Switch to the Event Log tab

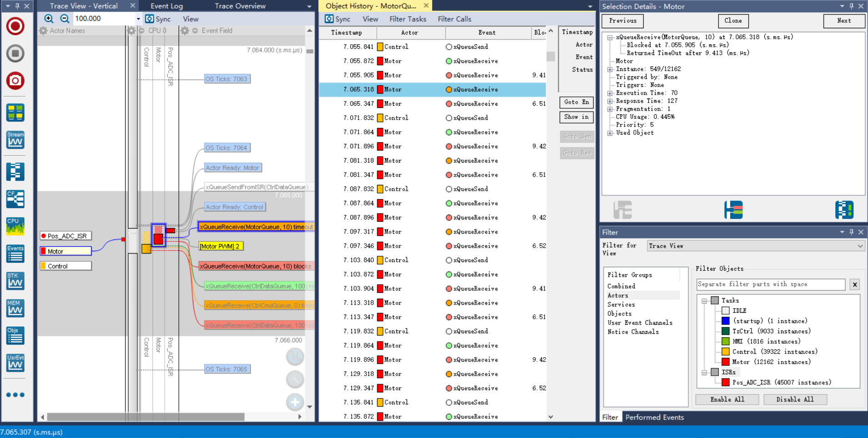click(x=167, y=6)
